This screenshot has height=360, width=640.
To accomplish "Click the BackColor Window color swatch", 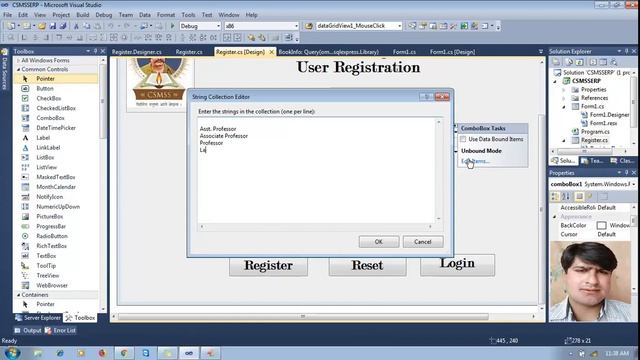I will [601, 225].
